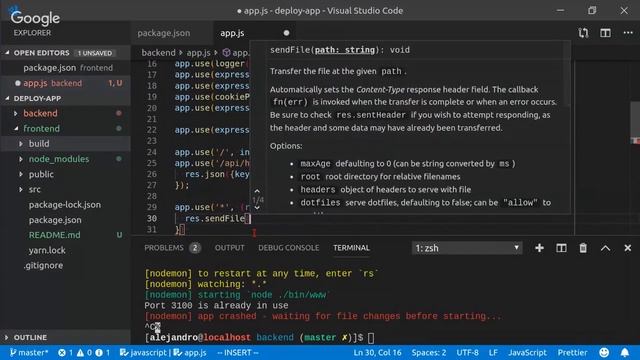Show next signature in parameter hint
Viewport: 640px width, 360px height.
coord(257,208)
